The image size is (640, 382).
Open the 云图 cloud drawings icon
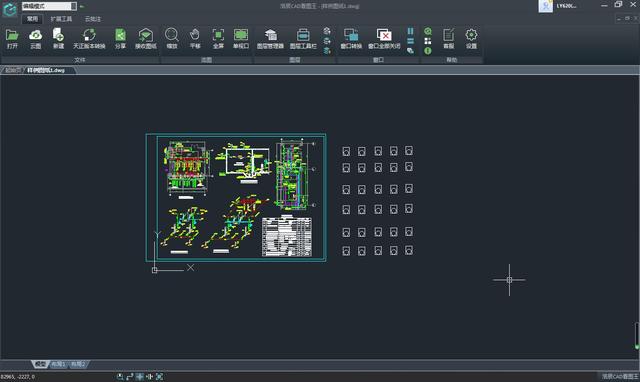click(36, 39)
